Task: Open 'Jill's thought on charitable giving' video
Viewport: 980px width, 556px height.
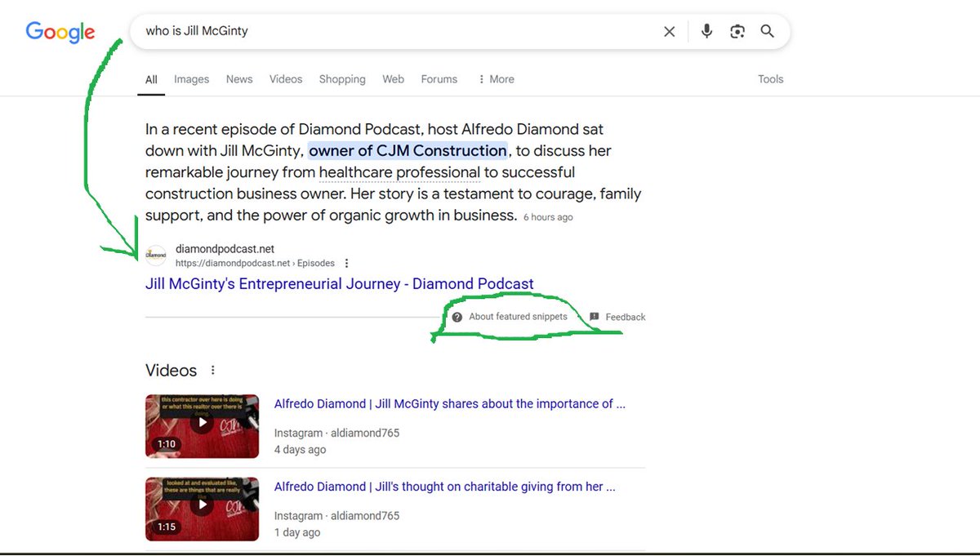Action: pyautogui.click(x=445, y=487)
